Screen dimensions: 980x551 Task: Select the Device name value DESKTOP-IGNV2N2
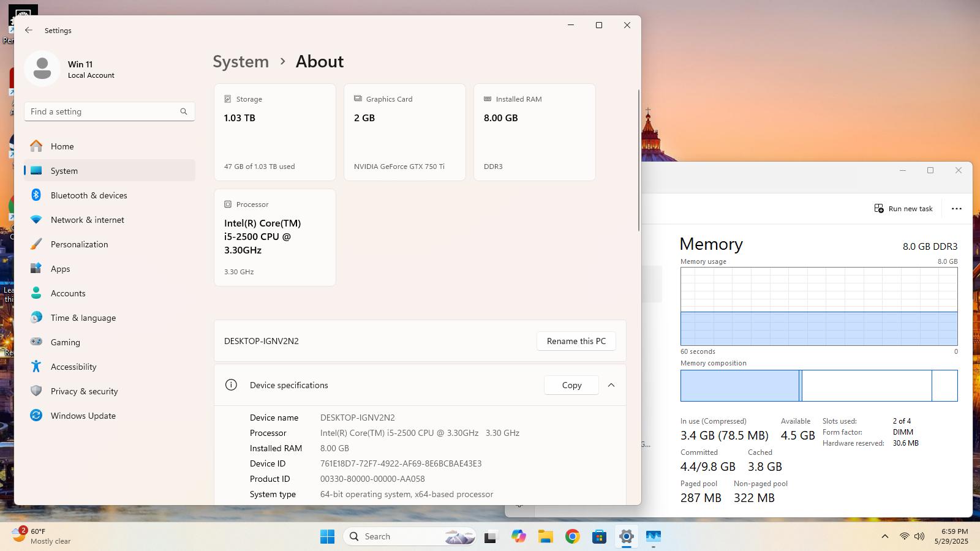358,418
